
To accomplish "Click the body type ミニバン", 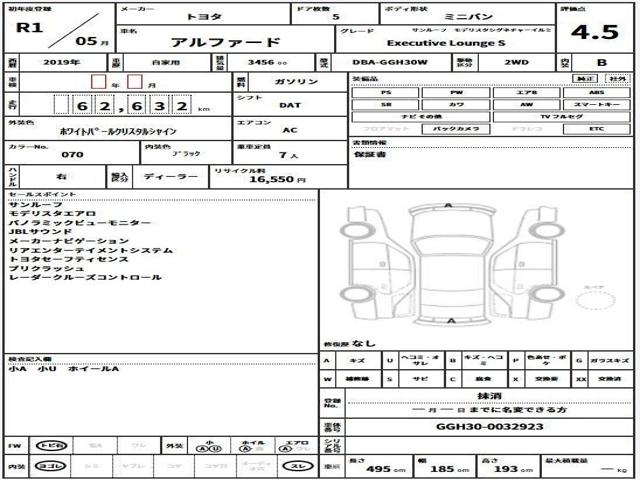I will [x=468, y=17].
